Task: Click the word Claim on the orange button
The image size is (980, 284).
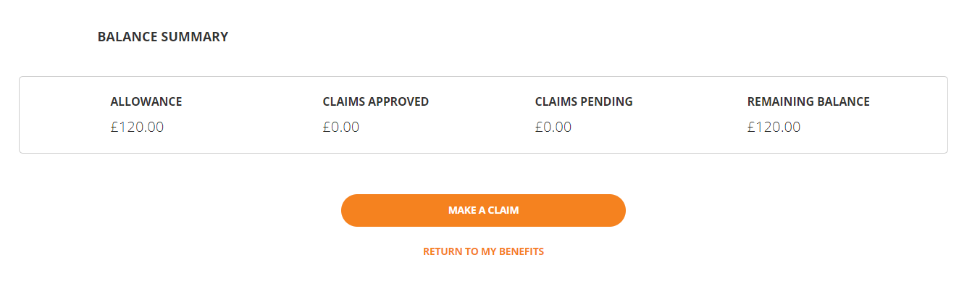Action: (x=503, y=210)
